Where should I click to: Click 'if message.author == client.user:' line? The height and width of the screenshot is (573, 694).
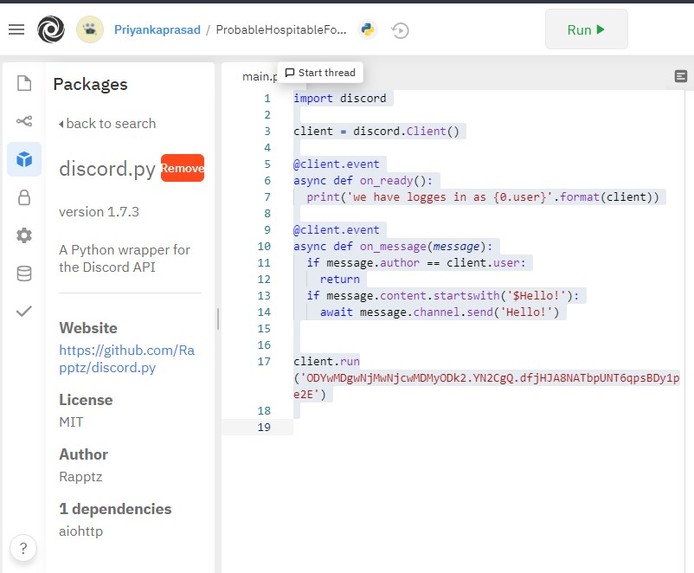(x=416, y=263)
